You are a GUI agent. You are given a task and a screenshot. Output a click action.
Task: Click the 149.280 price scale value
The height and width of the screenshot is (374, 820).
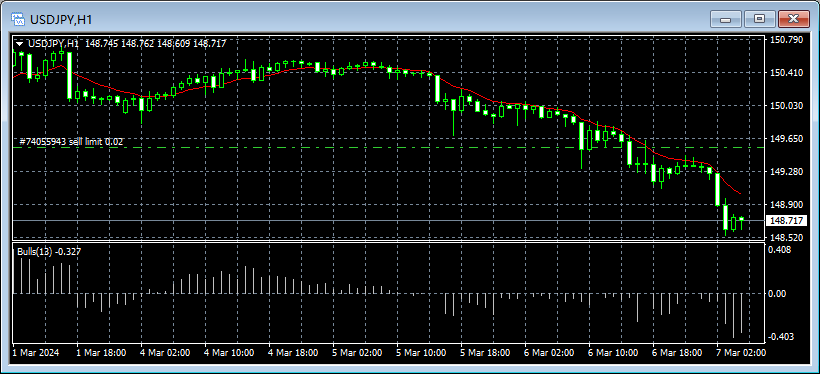786,172
